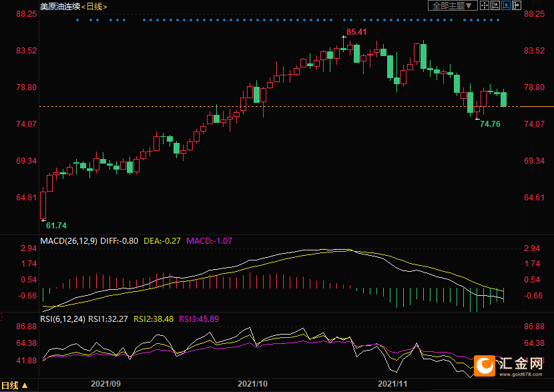Viewport: 554px width, 392px height.
Task: Click the exit panel arrow icon
Action: pos(516,5)
